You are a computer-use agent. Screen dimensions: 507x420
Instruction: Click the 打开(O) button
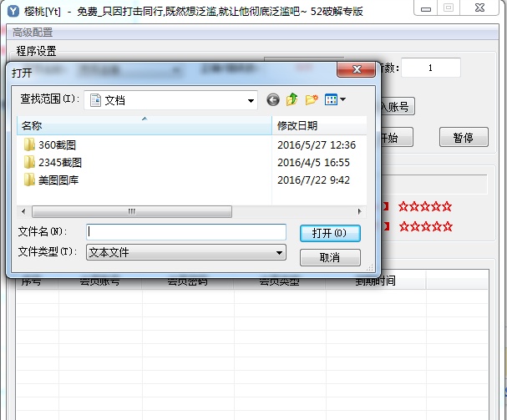(330, 234)
